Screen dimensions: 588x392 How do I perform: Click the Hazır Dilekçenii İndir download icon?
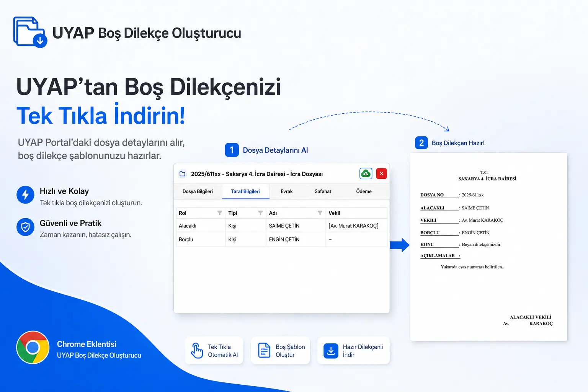[x=331, y=351]
